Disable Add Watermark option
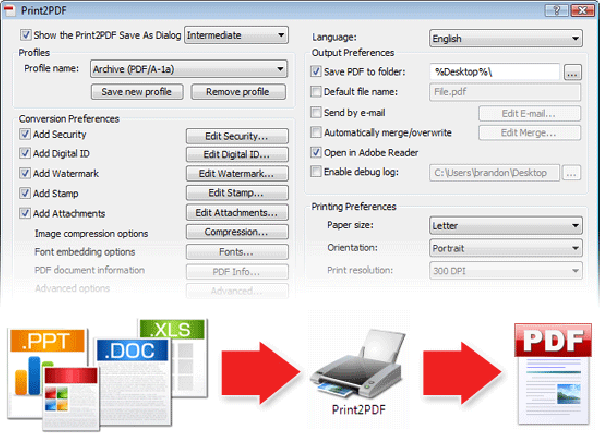Image resolution: width=600 pixels, height=436 pixels. pyautogui.click(x=25, y=173)
